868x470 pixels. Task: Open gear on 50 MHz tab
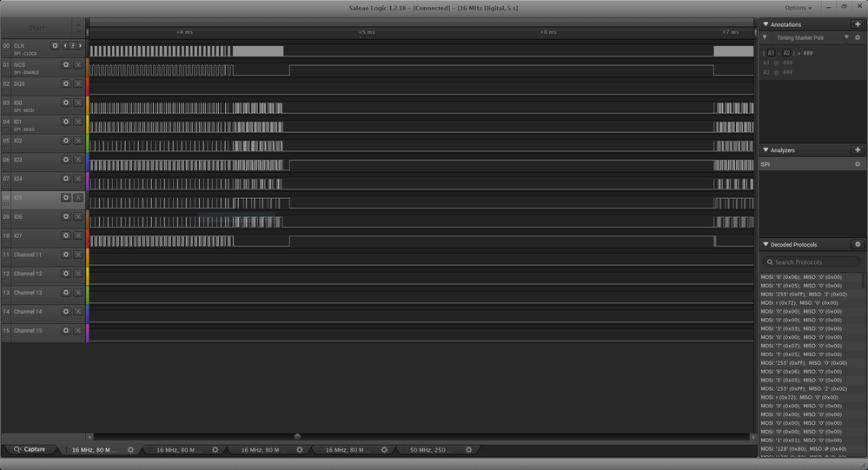pyautogui.click(x=469, y=450)
